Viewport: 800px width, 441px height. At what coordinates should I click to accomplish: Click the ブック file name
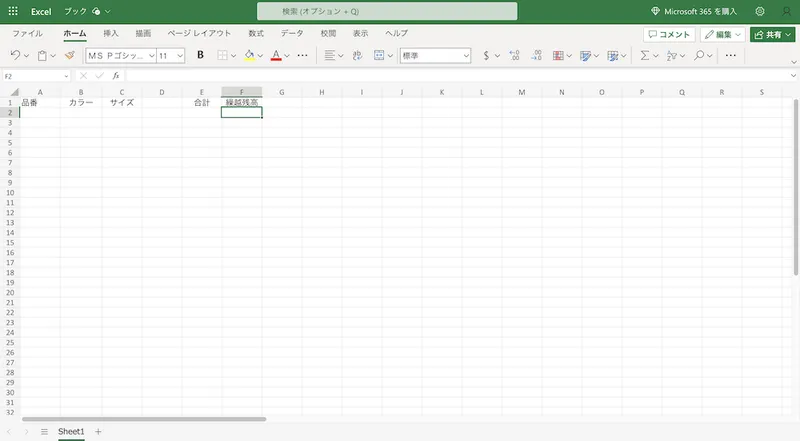(75, 11)
